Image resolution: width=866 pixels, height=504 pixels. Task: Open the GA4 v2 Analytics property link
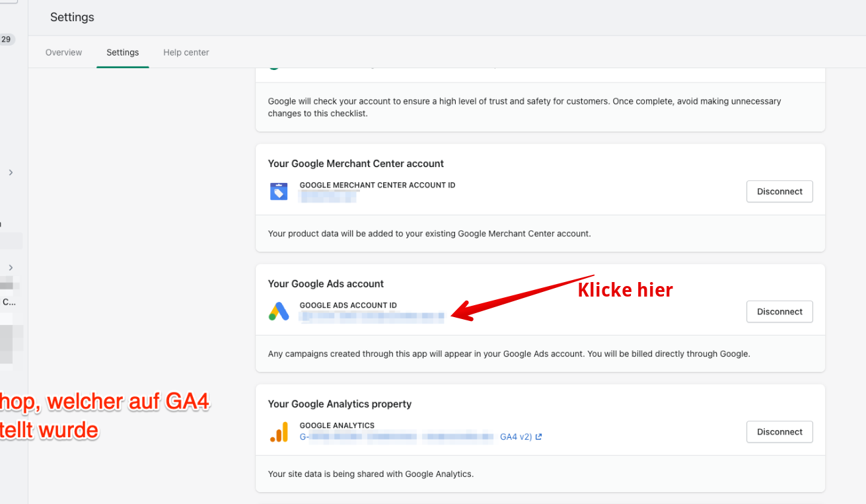[x=515, y=437]
